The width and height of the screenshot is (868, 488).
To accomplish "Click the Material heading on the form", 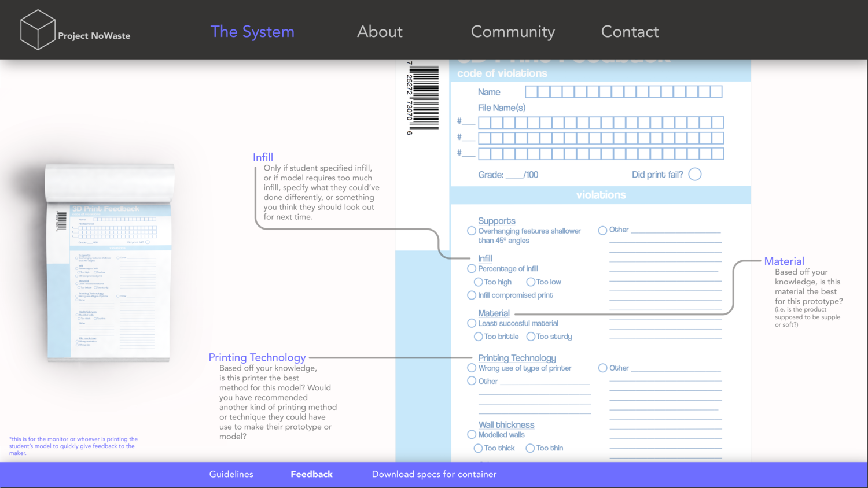I will [494, 313].
